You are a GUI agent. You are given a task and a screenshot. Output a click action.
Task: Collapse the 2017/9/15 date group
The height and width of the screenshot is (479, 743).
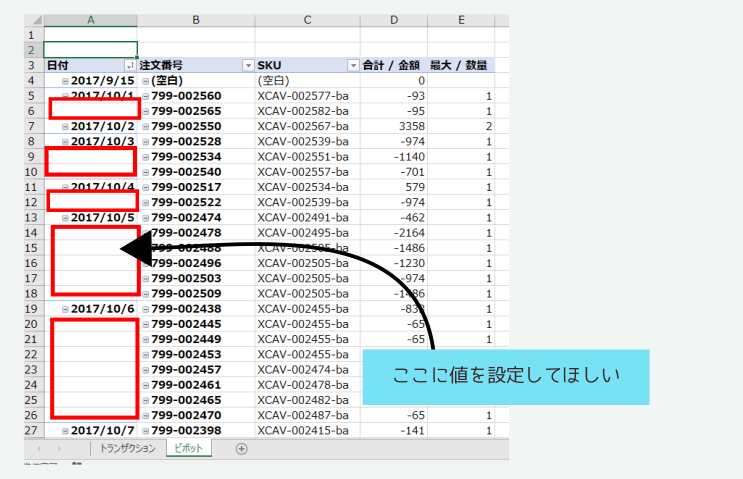tap(65, 81)
